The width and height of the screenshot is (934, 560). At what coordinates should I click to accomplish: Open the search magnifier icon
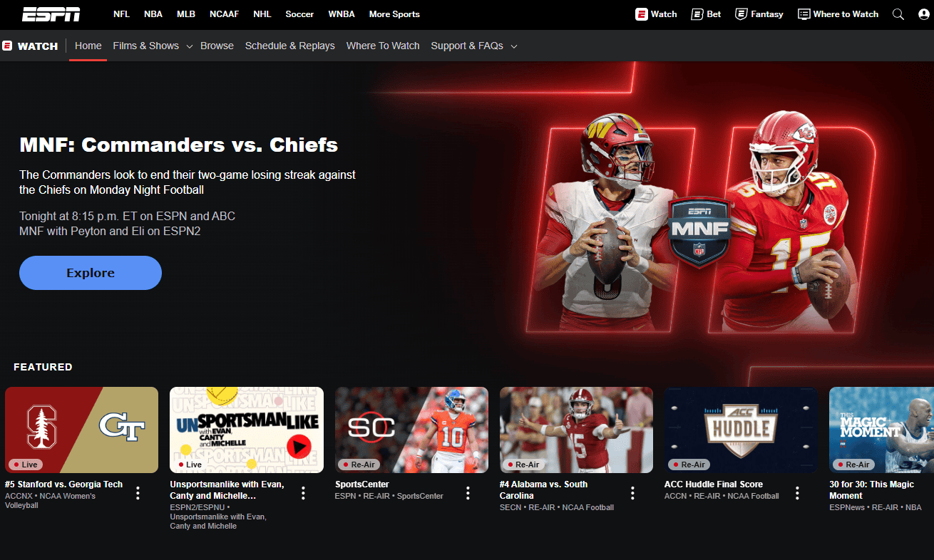898,14
